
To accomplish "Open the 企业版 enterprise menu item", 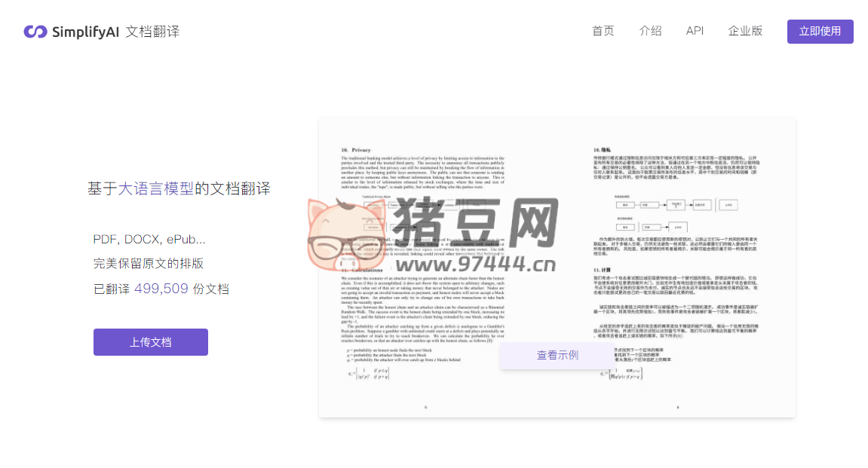I will (745, 31).
